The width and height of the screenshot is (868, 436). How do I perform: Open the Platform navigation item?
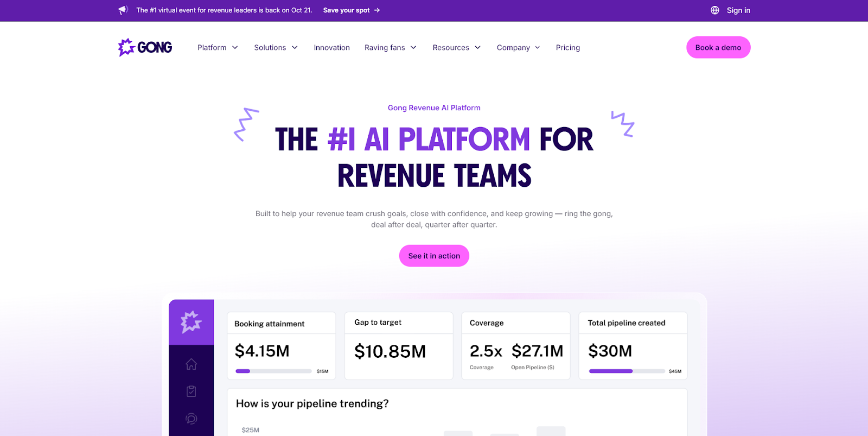212,48
